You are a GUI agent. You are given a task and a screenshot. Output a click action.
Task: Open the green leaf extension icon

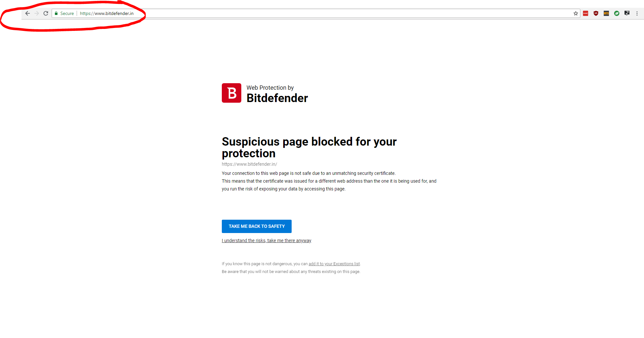pyautogui.click(x=617, y=13)
